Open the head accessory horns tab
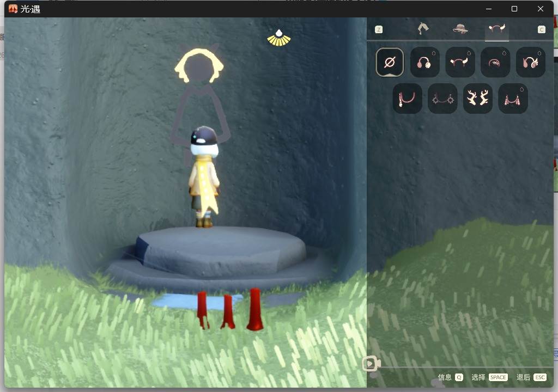558x392 pixels. [497, 28]
